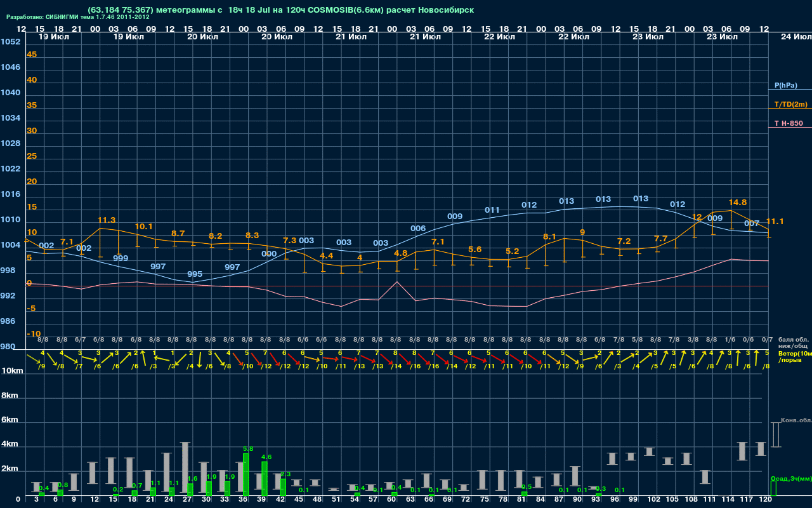Click the 14.8 temperature peak value
Viewport: 812px width, 508px height.
point(737,203)
